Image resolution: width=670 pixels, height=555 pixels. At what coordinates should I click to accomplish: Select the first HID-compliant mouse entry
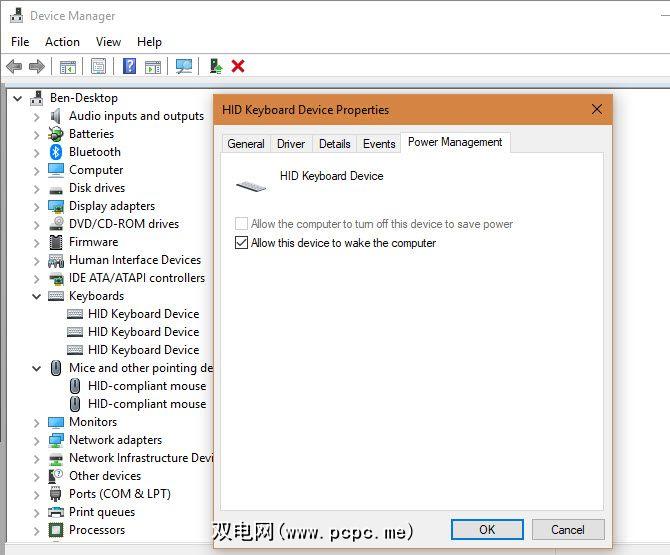147,386
